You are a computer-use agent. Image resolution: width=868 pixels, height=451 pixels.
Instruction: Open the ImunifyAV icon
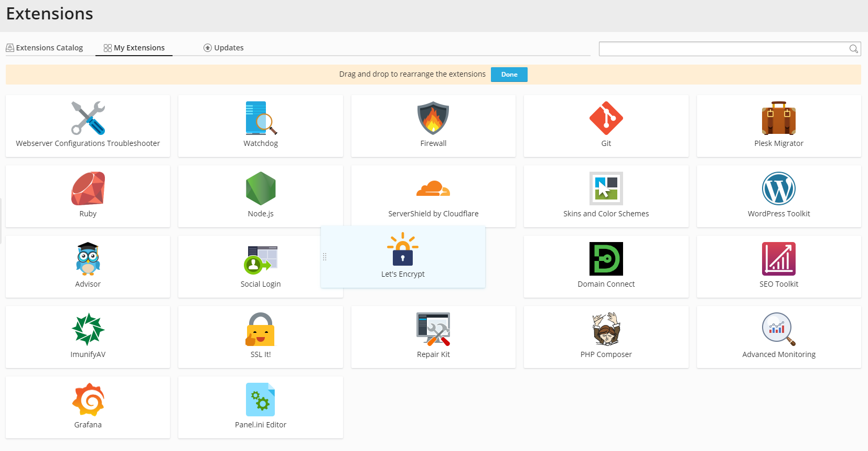(88, 329)
